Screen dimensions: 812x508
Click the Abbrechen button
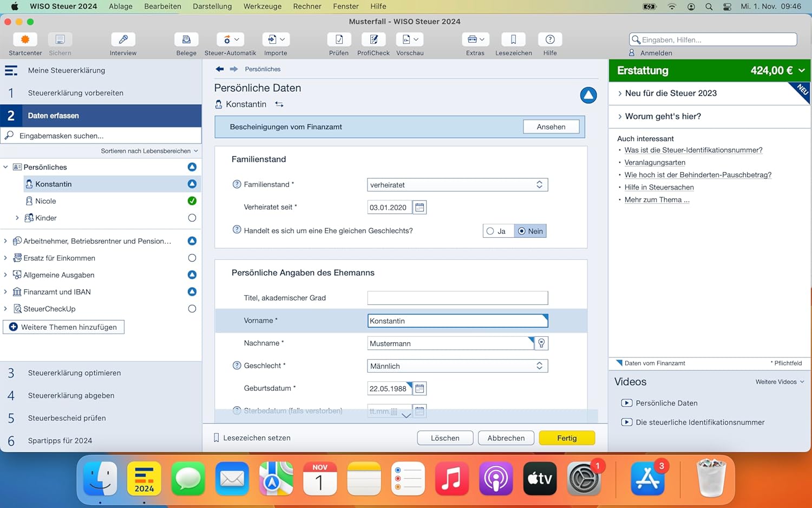click(506, 438)
